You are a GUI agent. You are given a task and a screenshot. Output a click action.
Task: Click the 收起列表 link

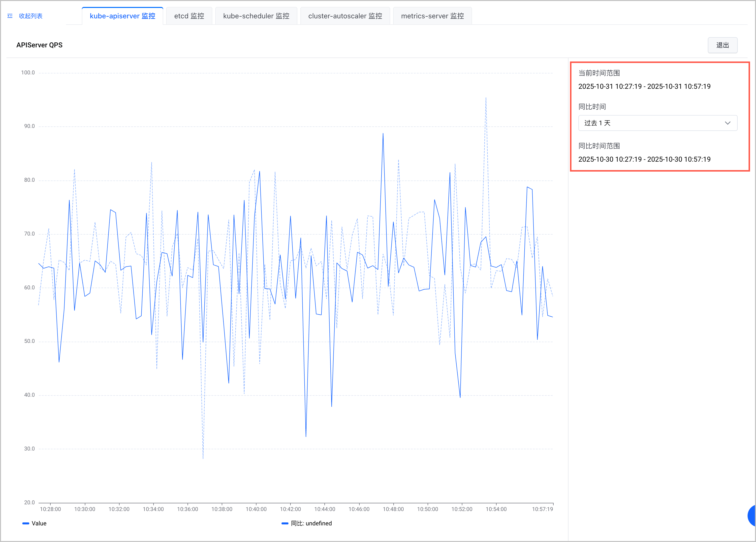tap(31, 16)
